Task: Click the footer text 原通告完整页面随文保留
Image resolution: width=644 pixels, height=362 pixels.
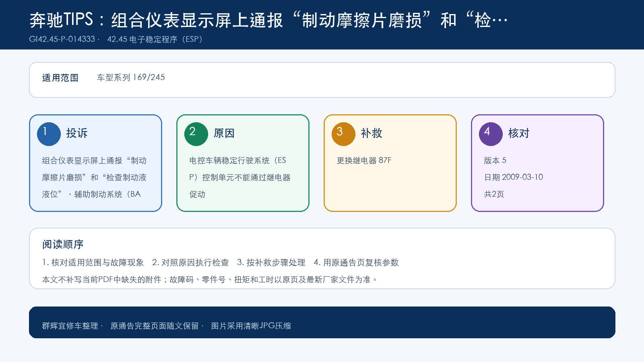Action: click(155, 326)
